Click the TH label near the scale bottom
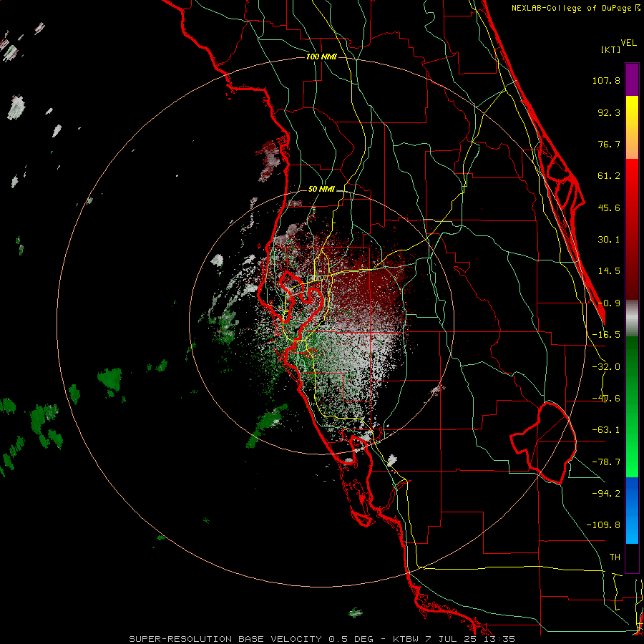Image resolution: width=644 pixels, height=644 pixels. pos(615,557)
